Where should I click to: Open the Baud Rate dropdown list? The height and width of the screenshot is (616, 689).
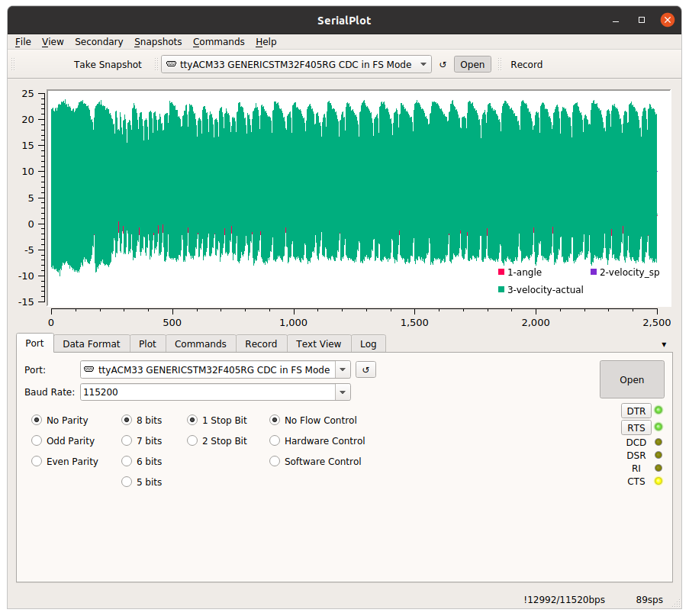coord(343,392)
